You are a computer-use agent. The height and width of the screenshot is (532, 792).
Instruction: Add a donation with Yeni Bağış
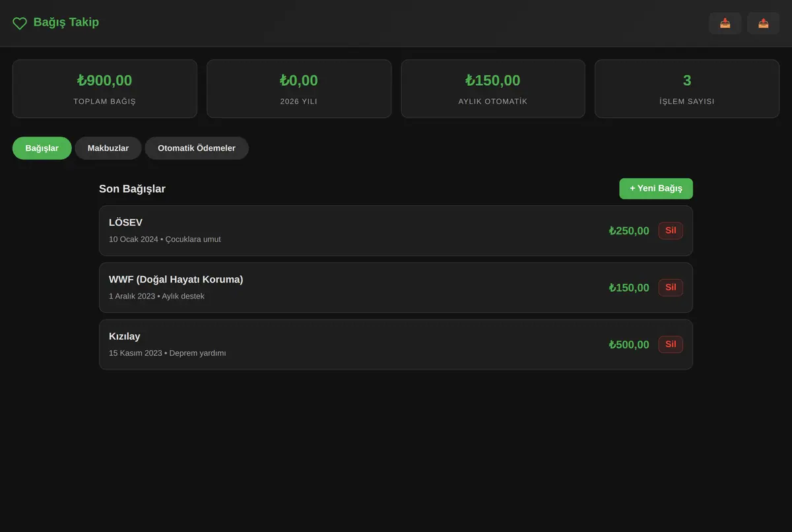(x=656, y=189)
